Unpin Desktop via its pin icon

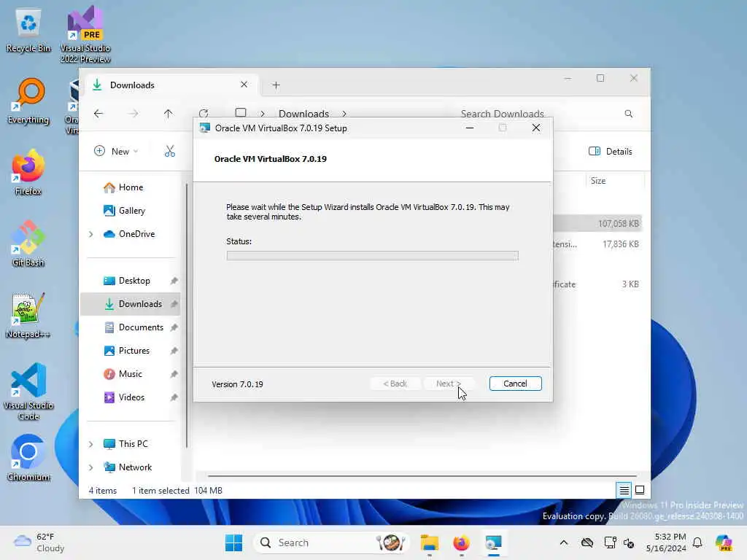174,281
